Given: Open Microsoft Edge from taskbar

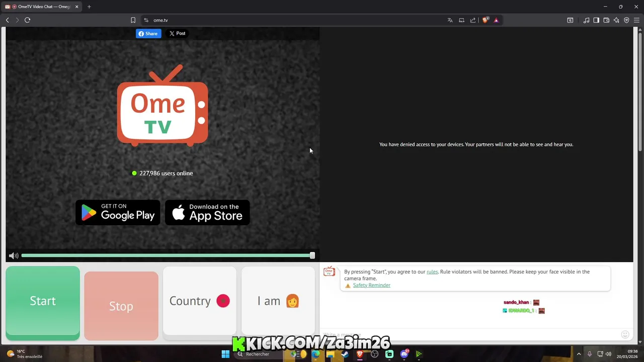Looking at the screenshot, I should point(316,354).
